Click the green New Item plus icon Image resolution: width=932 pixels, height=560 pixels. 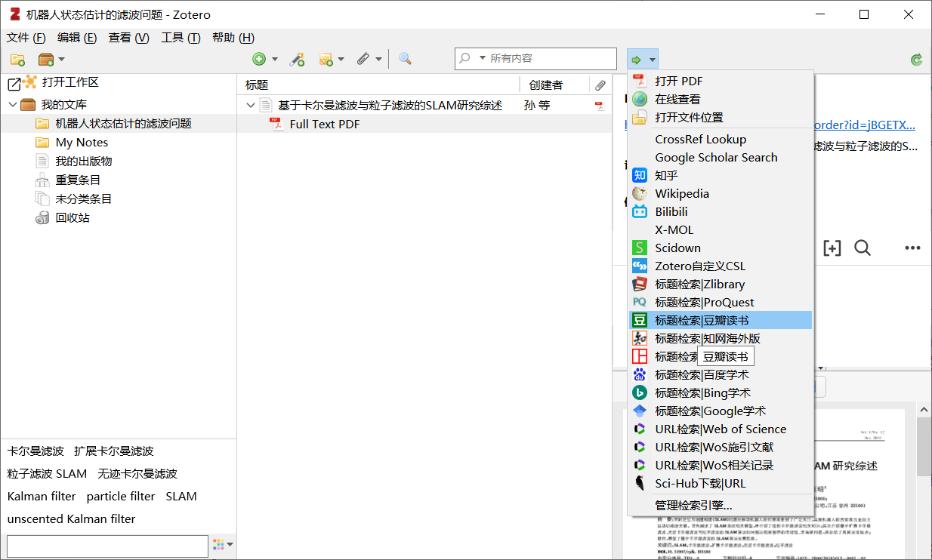coord(259,59)
